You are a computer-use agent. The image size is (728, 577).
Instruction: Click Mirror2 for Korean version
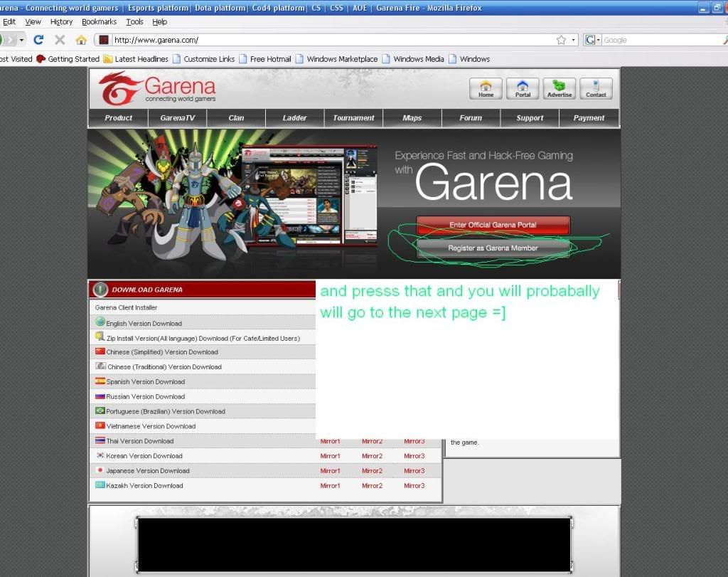tap(372, 456)
